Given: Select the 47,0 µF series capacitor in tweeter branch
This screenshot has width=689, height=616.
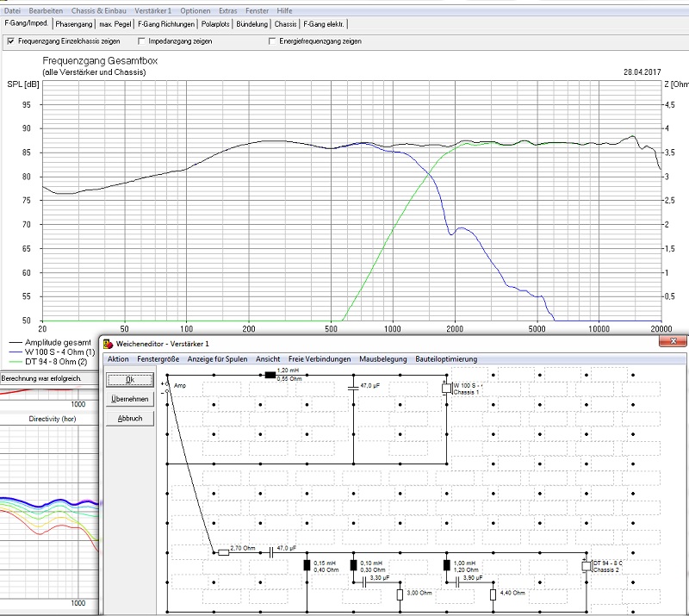Looking at the screenshot, I should [270, 553].
